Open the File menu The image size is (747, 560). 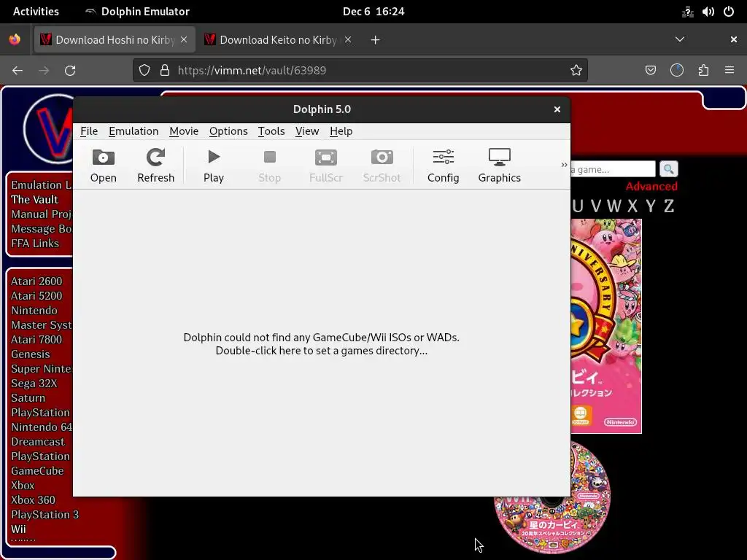tap(89, 131)
